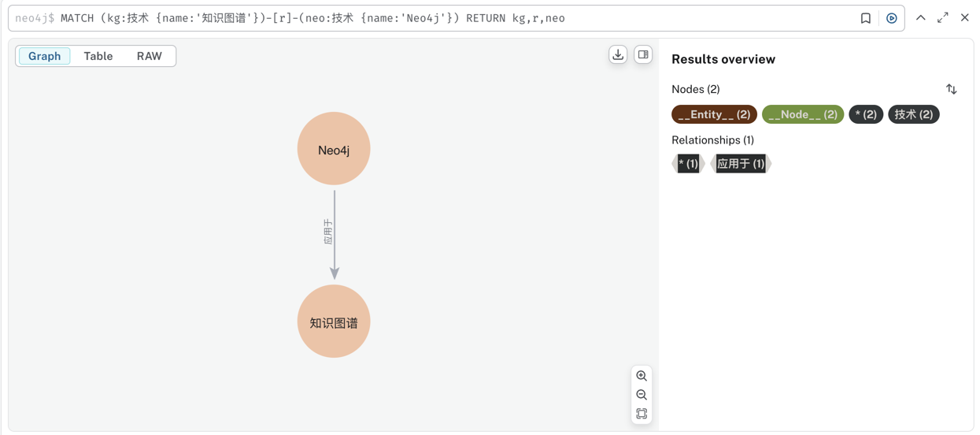Download the graph result
980x435 pixels.
tap(618, 54)
